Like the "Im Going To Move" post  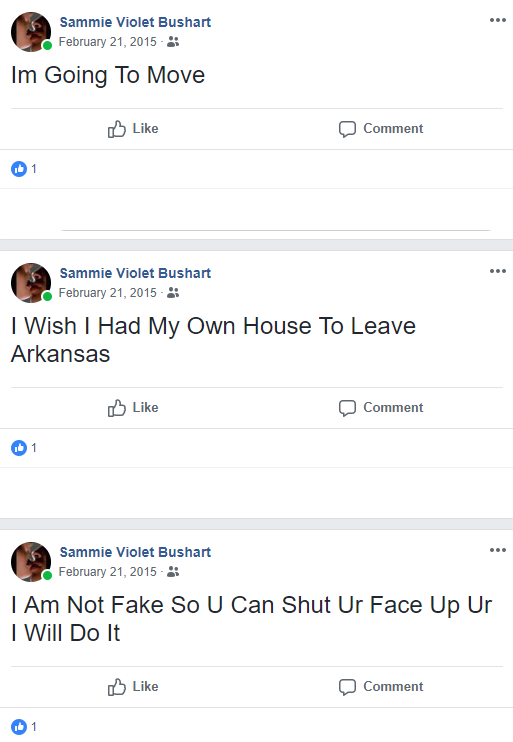click(133, 129)
